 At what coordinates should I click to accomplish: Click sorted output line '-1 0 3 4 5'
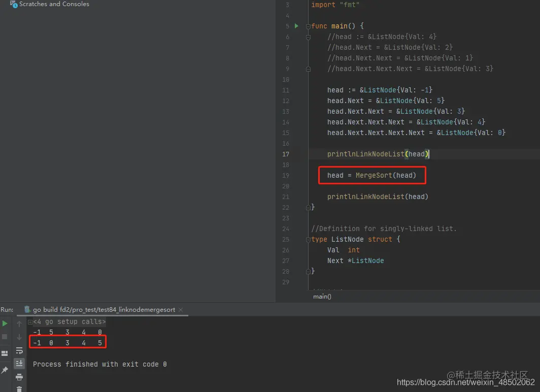point(68,343)
